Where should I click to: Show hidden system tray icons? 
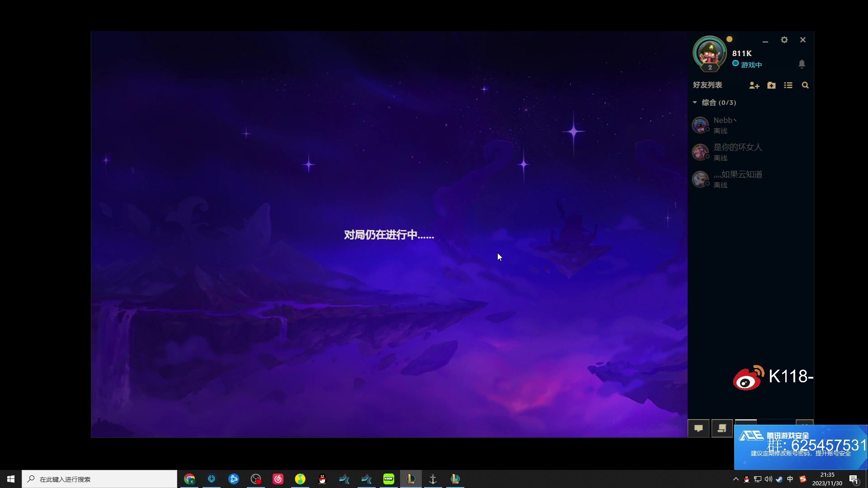(x=736, y=479)
